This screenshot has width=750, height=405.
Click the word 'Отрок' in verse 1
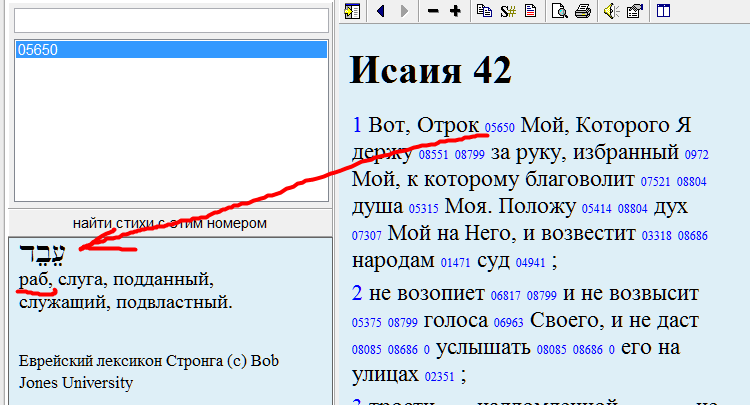(x=448, y=125)
